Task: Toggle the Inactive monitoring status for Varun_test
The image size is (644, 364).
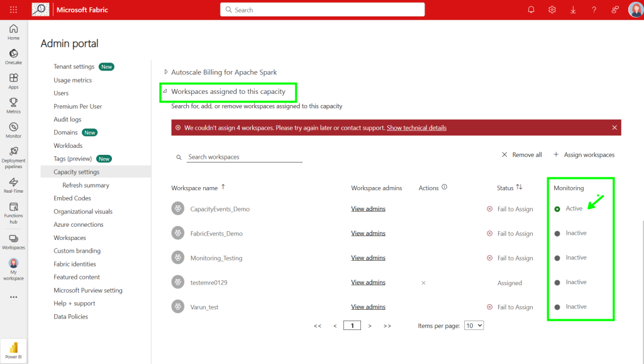Action: tap(557, 307)
